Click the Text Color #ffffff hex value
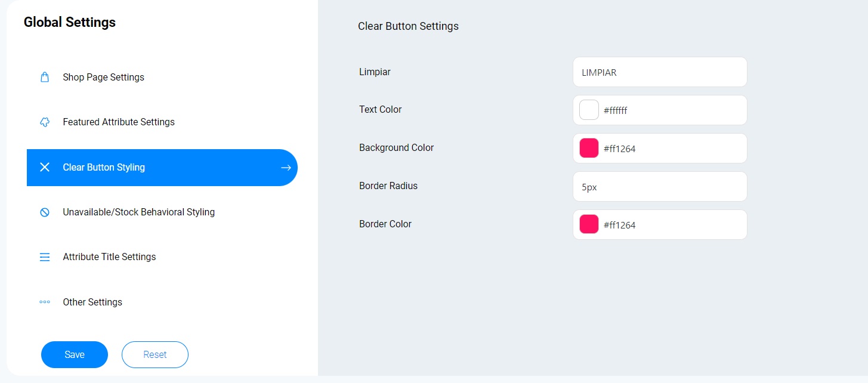868x383 pixels. point(616,111)
